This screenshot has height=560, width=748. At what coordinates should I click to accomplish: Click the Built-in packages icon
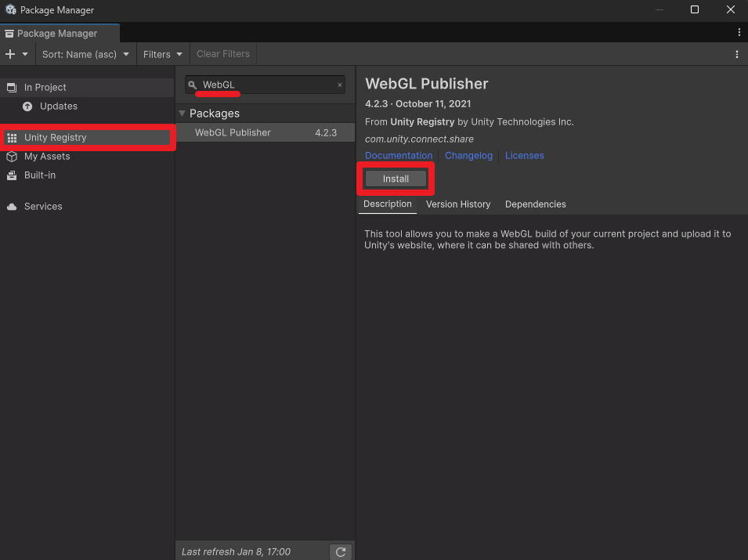(x=12, y=175)
